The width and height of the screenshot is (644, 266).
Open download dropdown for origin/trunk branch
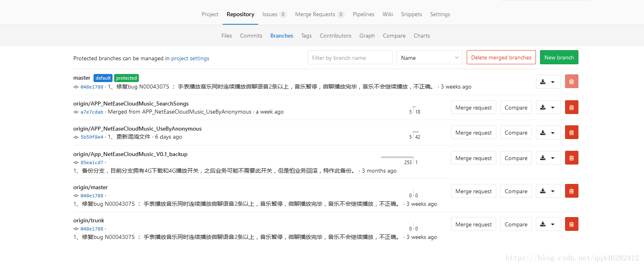coord(548,224)
